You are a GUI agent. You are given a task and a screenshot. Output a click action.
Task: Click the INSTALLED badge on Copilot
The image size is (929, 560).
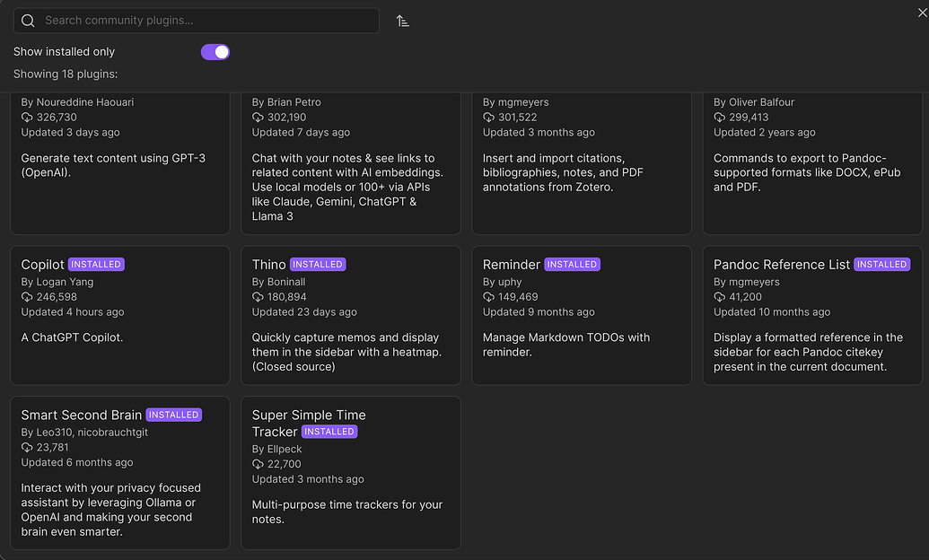point(96,265)
